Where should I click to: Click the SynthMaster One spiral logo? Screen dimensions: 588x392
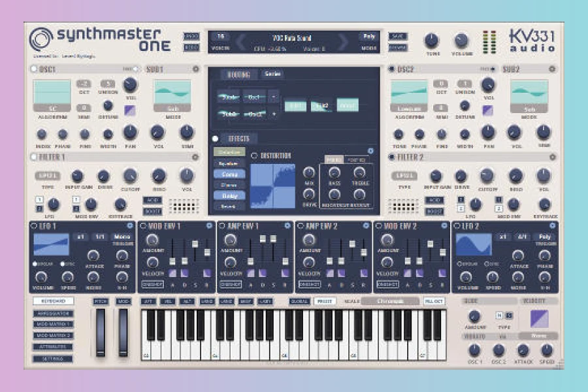tap(41, 39)
